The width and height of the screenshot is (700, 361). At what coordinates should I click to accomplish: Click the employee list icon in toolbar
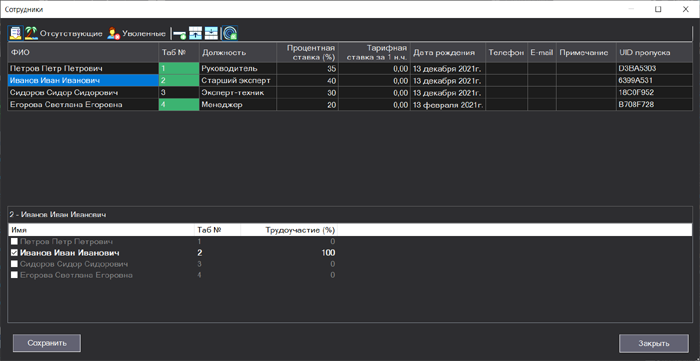pos(15,33)
